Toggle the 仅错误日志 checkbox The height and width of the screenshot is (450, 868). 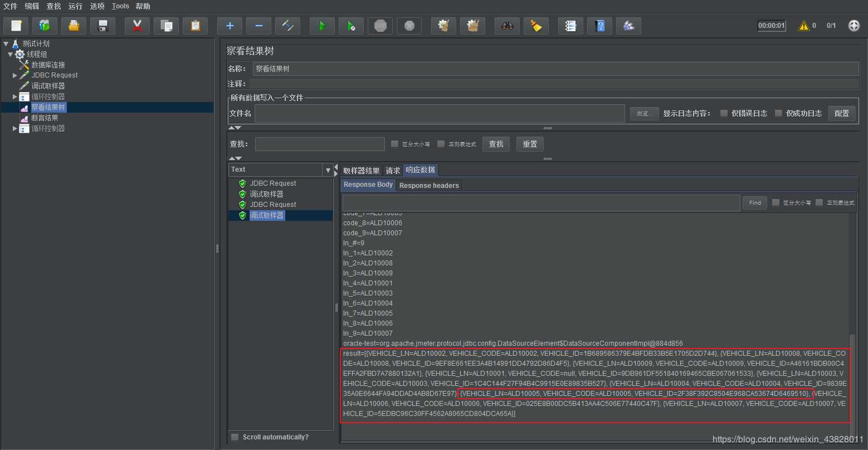coord(724,113)
